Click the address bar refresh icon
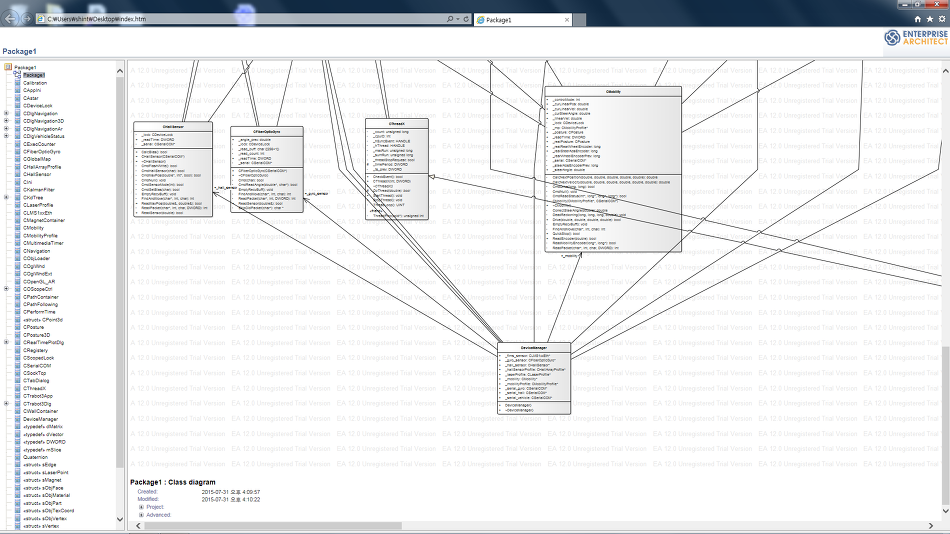 466,19
